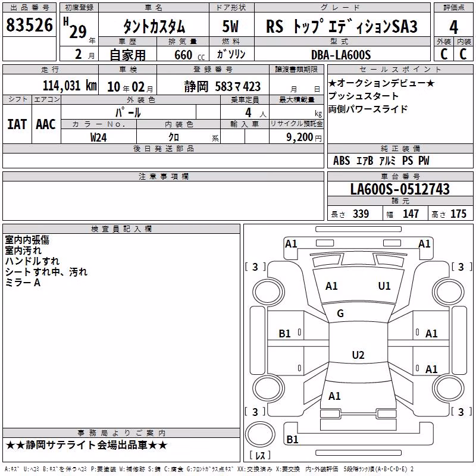The image size is (476, 476).
Task: Select the overall evaluation score 4
Action: point(453,27)
